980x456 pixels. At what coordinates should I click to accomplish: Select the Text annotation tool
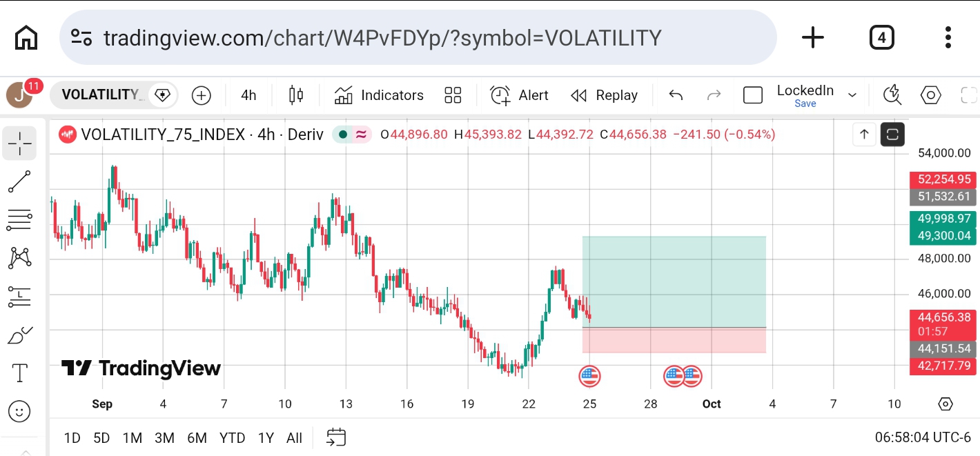[x=20, y=374]
